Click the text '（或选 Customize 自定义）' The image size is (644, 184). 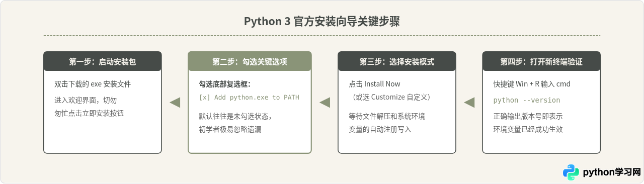coord(391,97)
